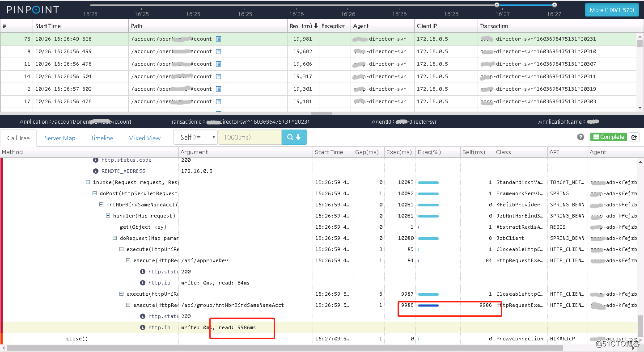644x352 pixels.
Task: Click the info icon next to http.status.code
Action: 96,160
